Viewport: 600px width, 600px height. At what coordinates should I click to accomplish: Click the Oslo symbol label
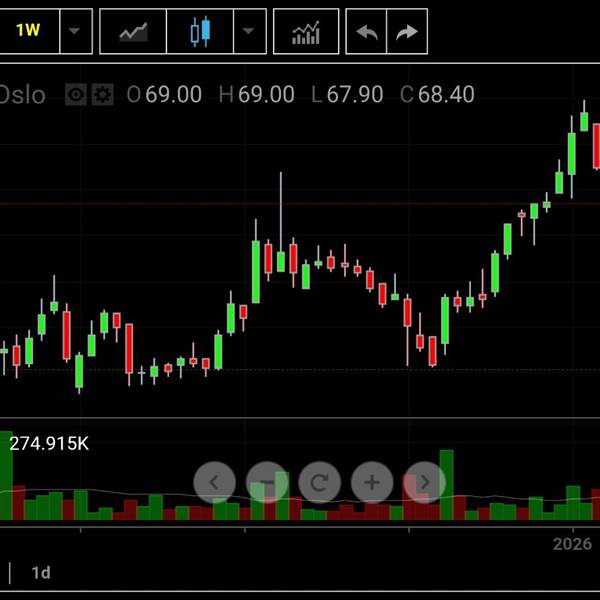[x=22, y=95]
